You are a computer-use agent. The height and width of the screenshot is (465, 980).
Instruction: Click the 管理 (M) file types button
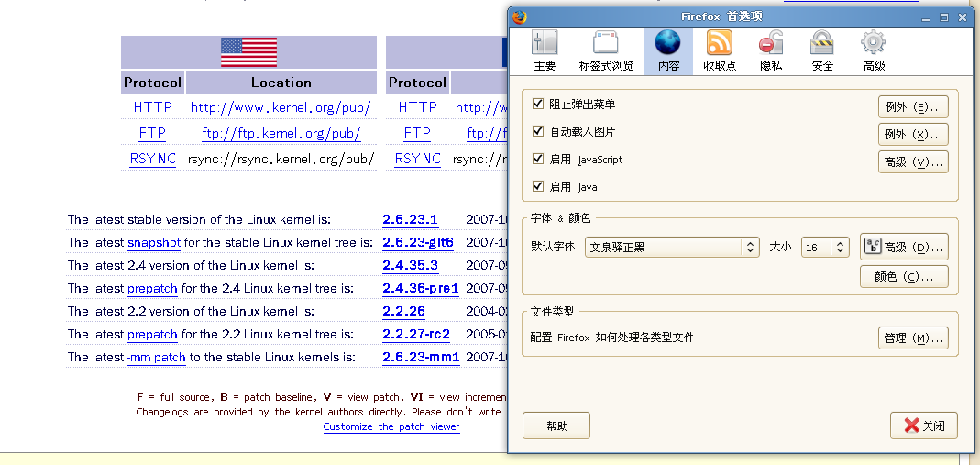click(x=913, y=338)
